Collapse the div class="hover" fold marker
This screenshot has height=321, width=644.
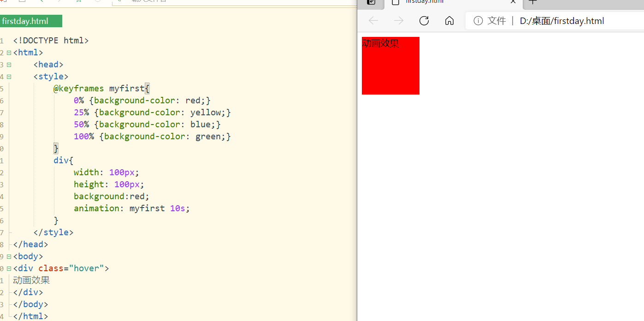tap(9, 268)
